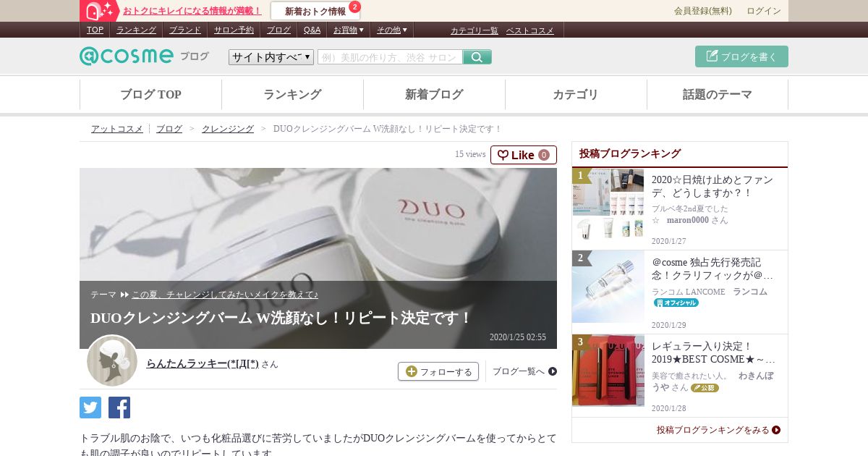
Task: Open rank 1 post thumbnail
Action: click(608, 204)
